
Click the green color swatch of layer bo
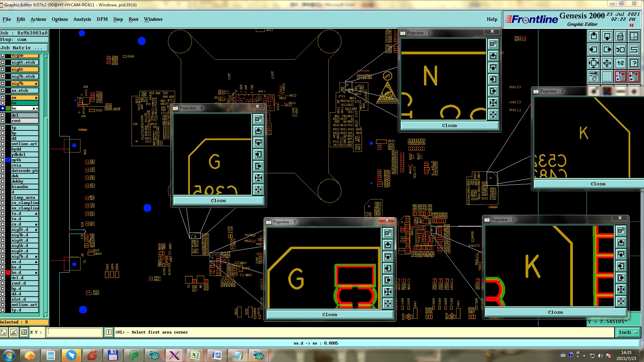(8, 108)
